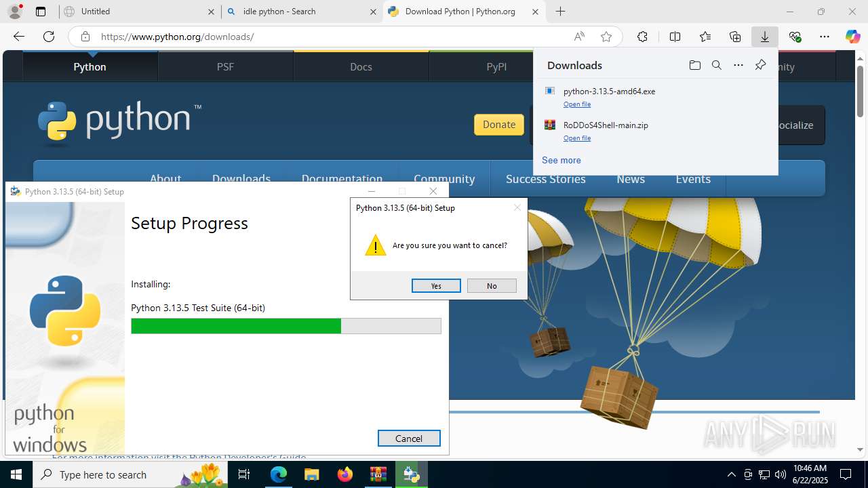Open Task View on the taskbar

click(x=245, y=474)
